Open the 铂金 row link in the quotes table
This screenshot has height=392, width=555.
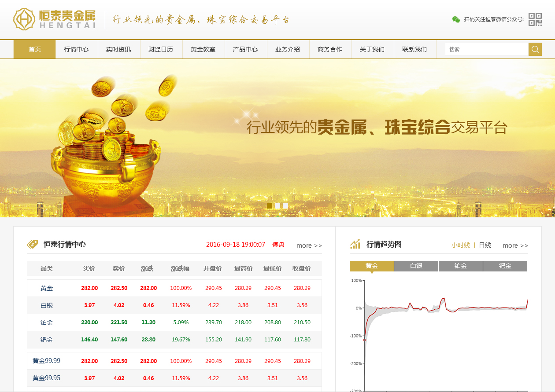[x=47, y=322]
